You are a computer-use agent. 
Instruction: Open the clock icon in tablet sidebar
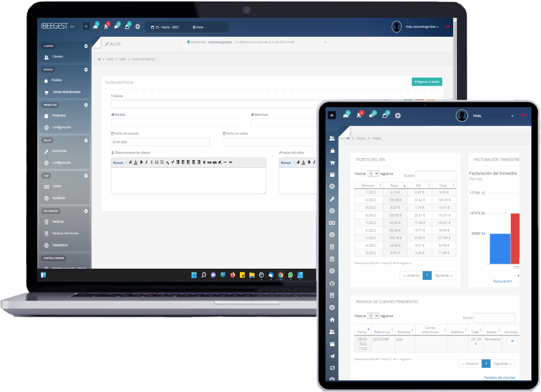pyautogui.click(x=332, y=284)
